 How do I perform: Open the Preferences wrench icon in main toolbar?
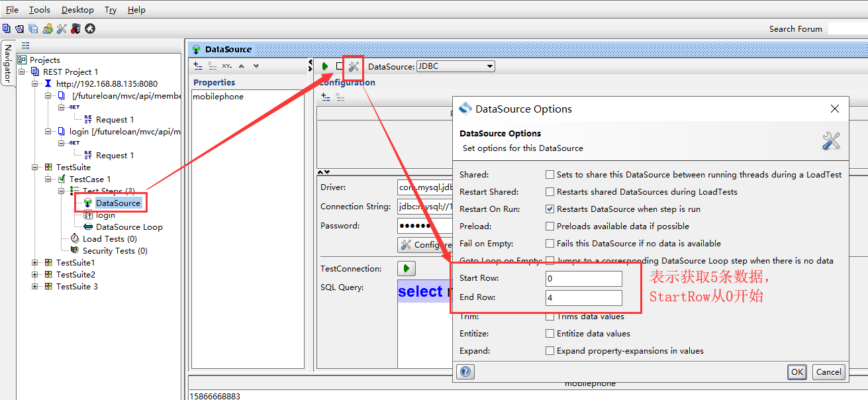62,28
